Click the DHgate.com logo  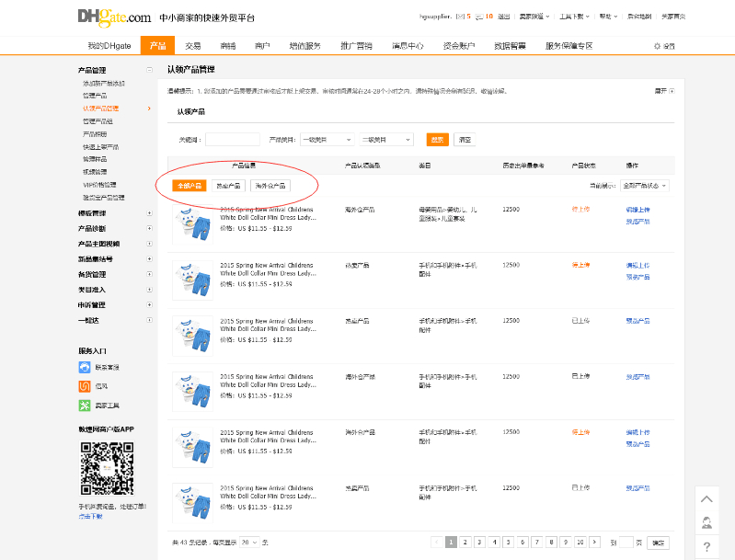click(114, 17)
